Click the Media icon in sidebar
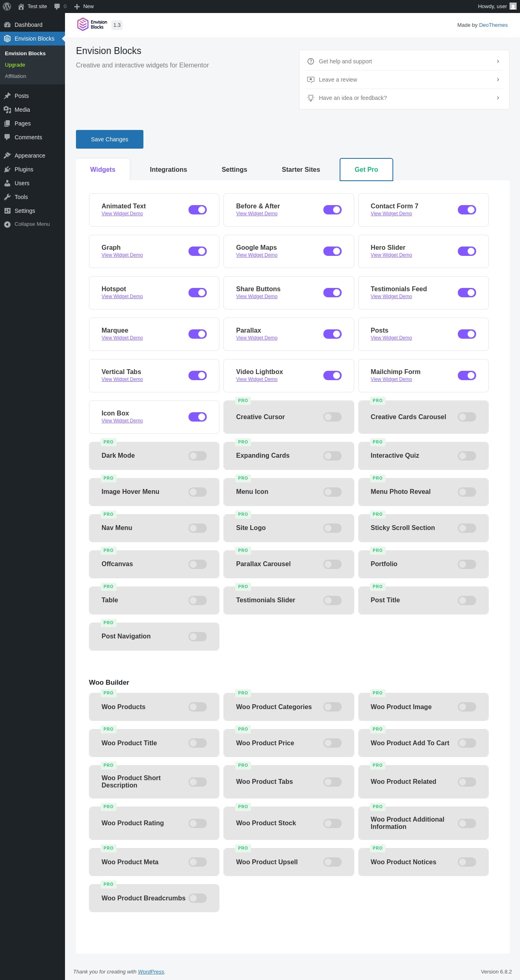The image size is (520, 980). pos(7,110)
